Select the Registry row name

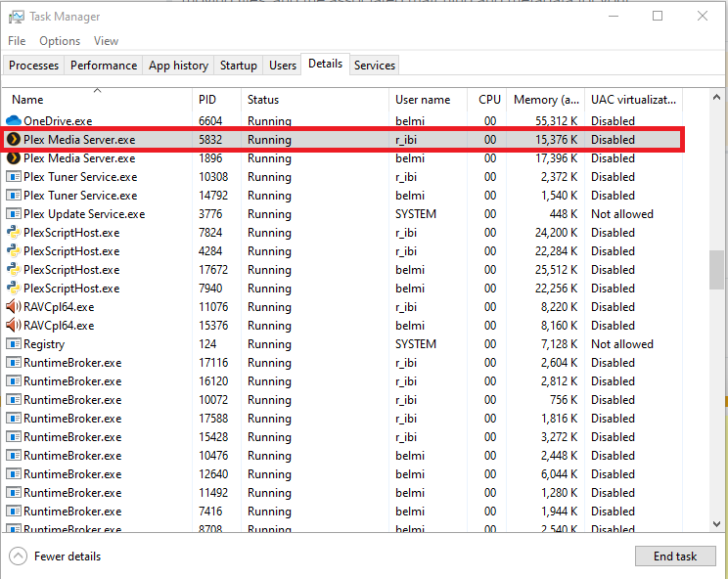pos(44,344)
